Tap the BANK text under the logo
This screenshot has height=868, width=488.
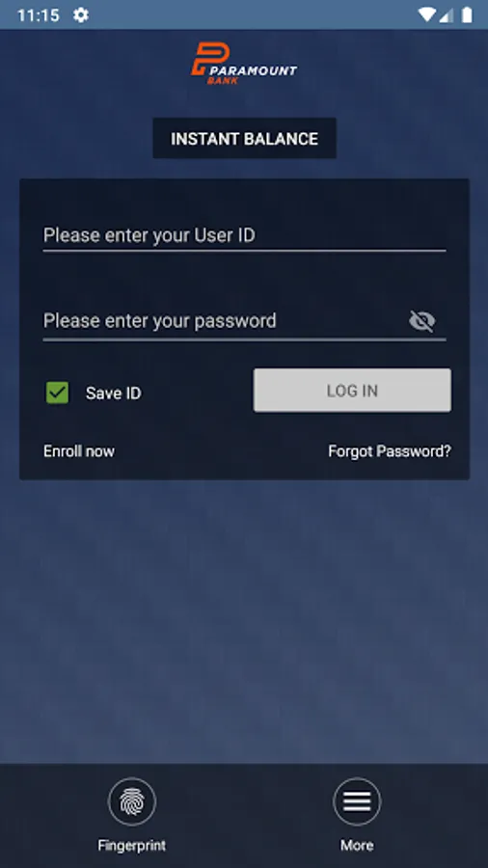[223, 81]
